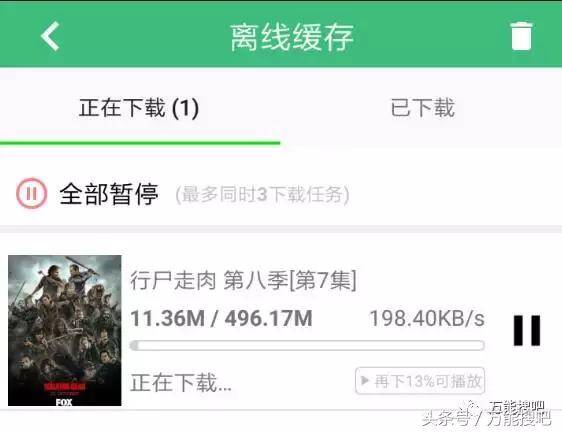Tap the 万能搜吧 watermark text
The width and height of the screenshot is (562, 433).
click(x=519, y=418)
